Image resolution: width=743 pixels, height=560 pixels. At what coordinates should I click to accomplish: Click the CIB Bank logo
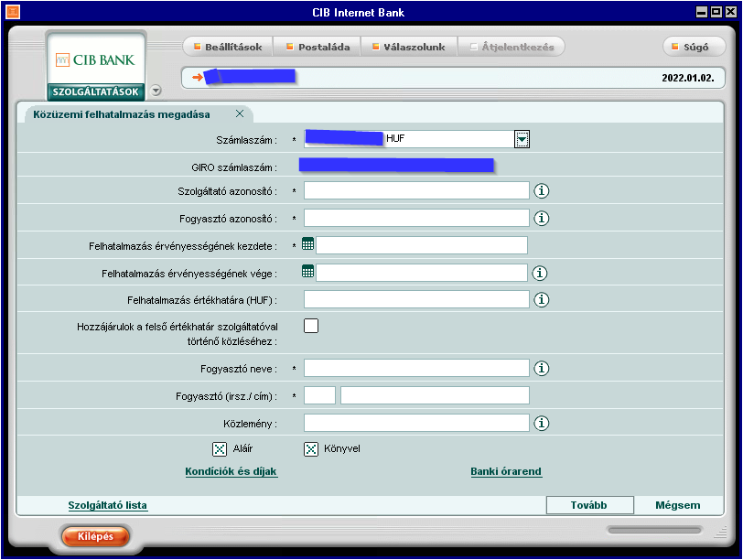pyautogui.click(x=96, y=59)
